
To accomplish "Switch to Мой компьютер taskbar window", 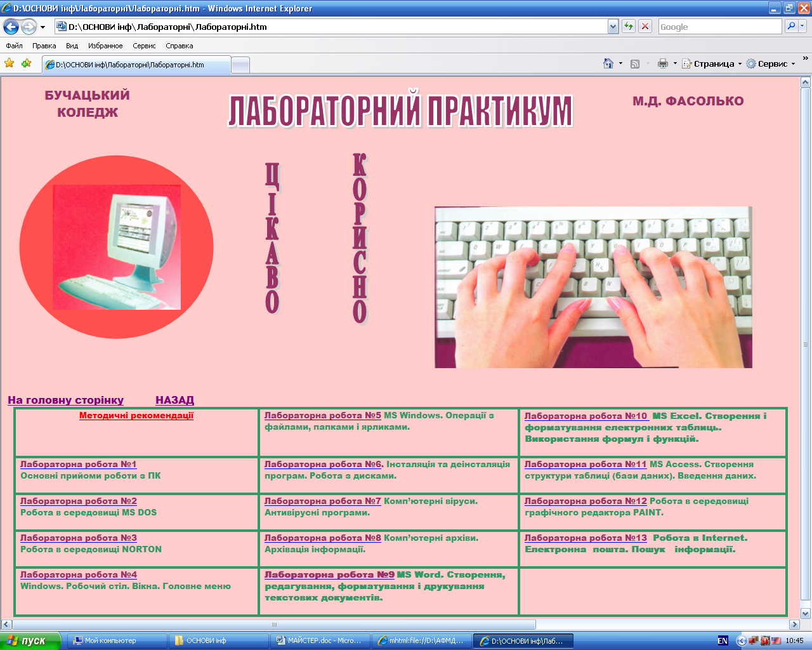I will [117, 640].
